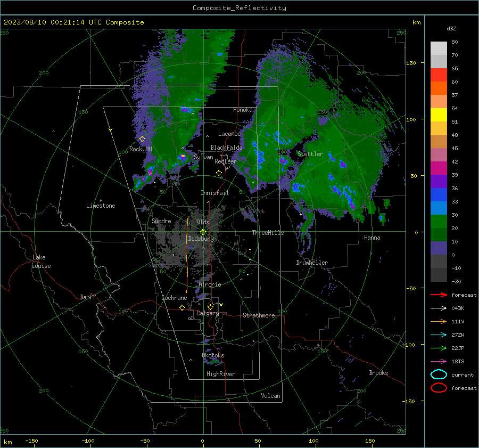479x448 pixels.
Task: Click the 'dBZ' legend heading
Action: [451, 28]
